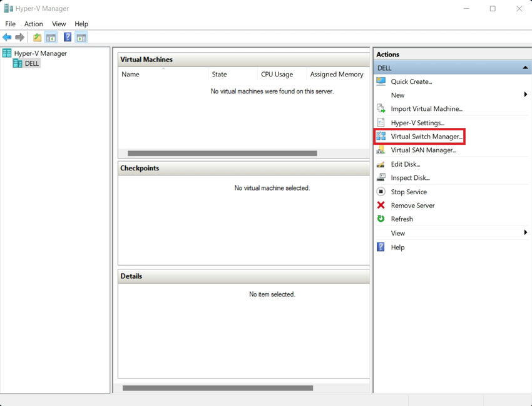Click the Help icon in Actions pane
The image size is (532, 406).
click(382, 247)
